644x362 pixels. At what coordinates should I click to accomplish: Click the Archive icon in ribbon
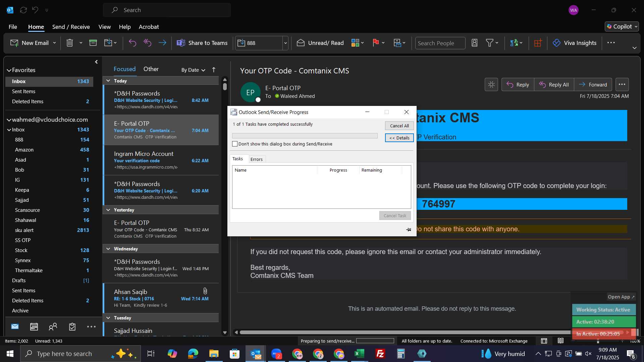[93, 43]
